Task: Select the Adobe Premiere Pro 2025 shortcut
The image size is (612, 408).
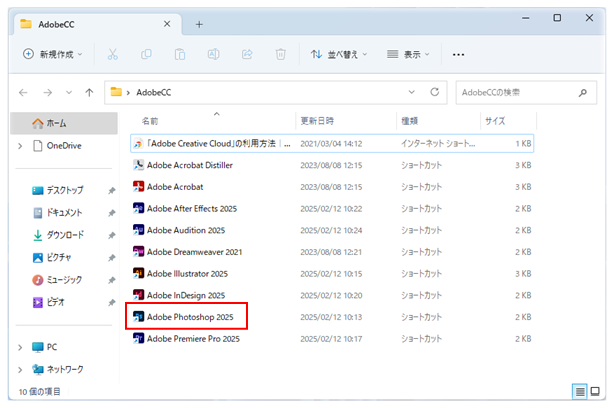Action: click(193, 338)
